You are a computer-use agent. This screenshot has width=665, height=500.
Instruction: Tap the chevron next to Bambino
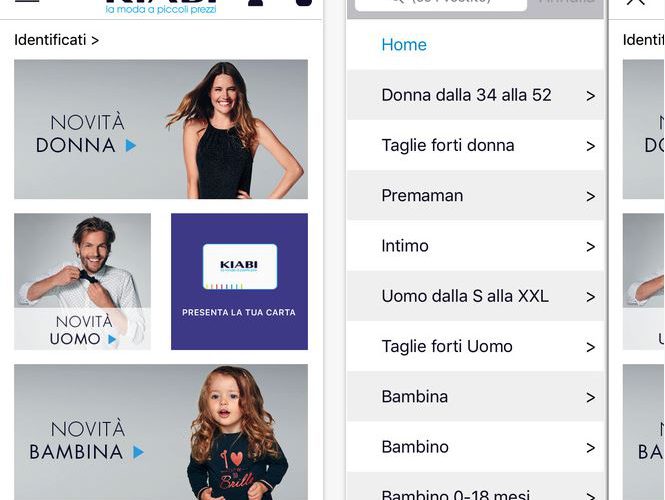pyautogui.click(x=590, y=448)
